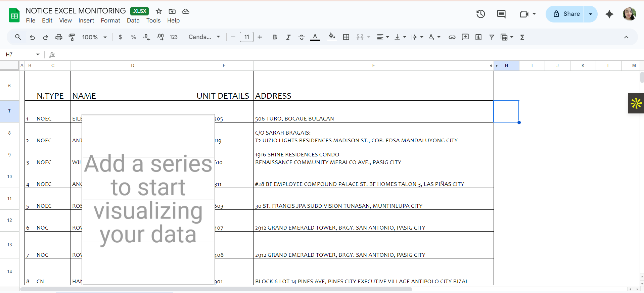Toggle bold formatting
644x293 pixels.
[x=275, y=37]
